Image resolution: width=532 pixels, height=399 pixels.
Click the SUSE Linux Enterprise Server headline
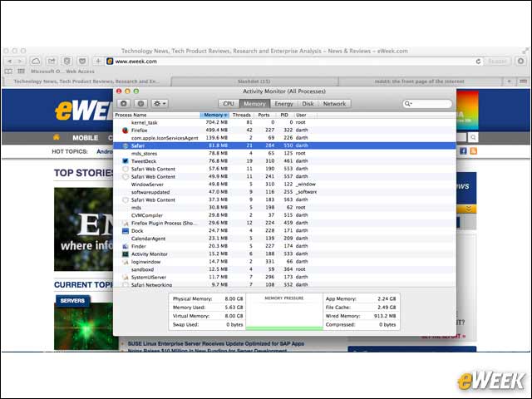(x=216, y=343)
